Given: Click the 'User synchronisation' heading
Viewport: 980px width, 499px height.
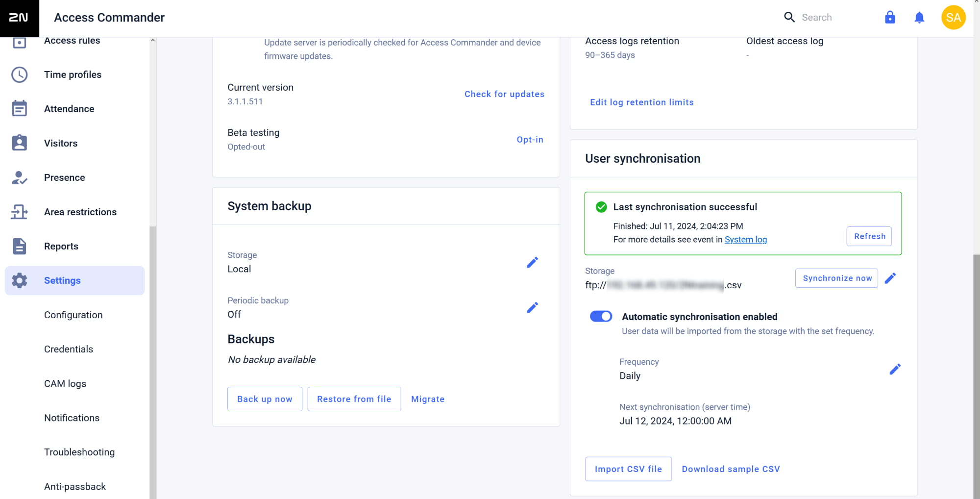Looking at the screenshot, I should pyautogui.click(x=642, y=159).
